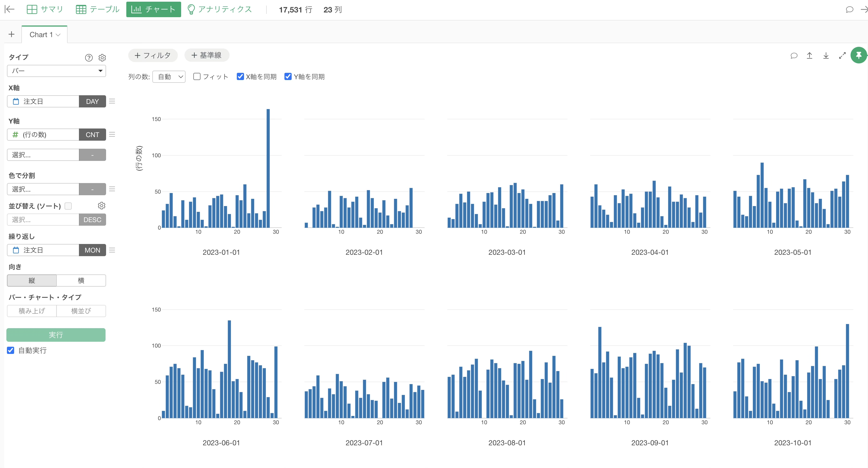Click the + フィルタ button
Screen dimensions: 868x468
[x=153, y=55]
